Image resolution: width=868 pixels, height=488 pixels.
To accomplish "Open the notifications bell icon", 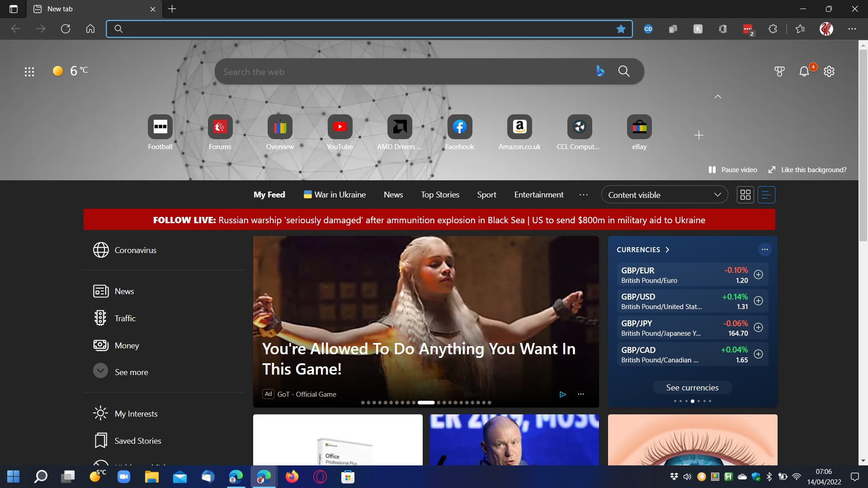I will point(804,71).
